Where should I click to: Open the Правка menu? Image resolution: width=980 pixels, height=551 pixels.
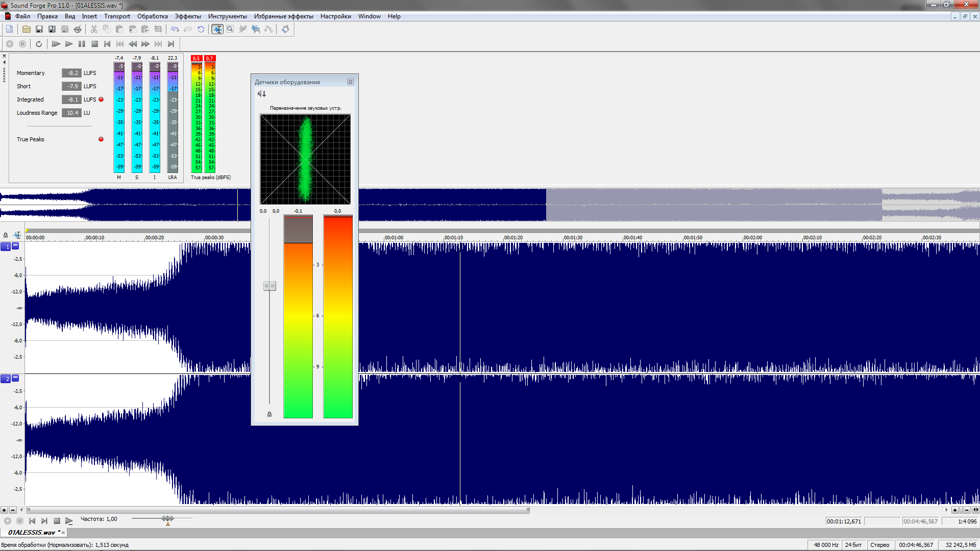(x=47, y=16)
